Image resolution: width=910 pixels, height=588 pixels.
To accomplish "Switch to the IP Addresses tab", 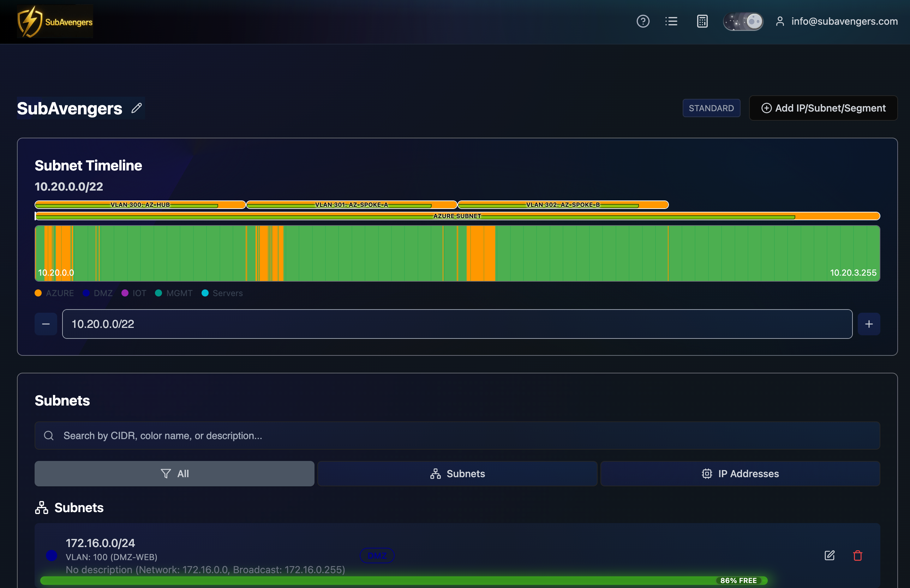I will pyautogui.click(x=740, y=473).
